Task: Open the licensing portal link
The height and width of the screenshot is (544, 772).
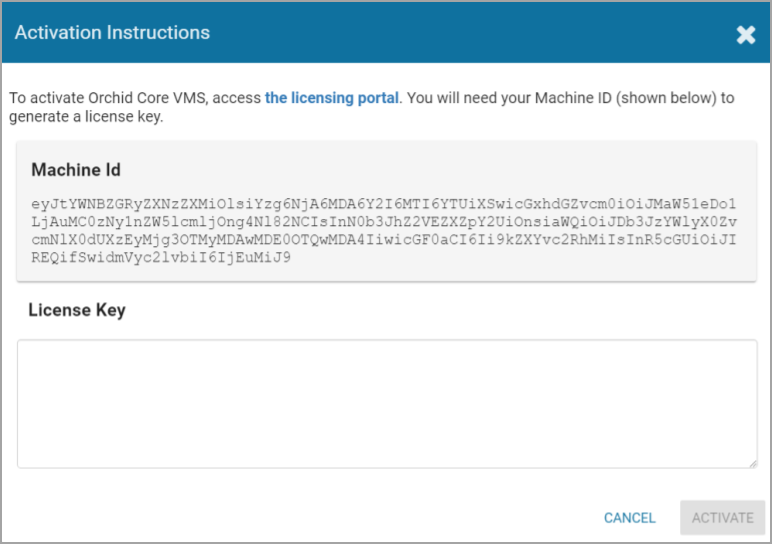Action: tap(332, 98)
